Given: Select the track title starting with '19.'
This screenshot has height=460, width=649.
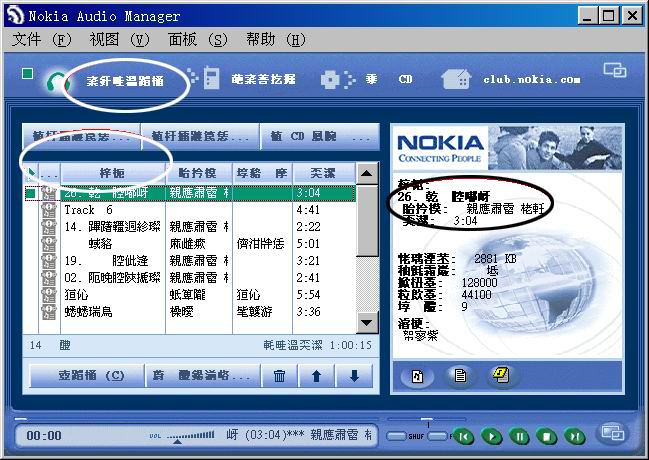Looking at the screenshot, I should pyautogui.click(x=106, y=261).
